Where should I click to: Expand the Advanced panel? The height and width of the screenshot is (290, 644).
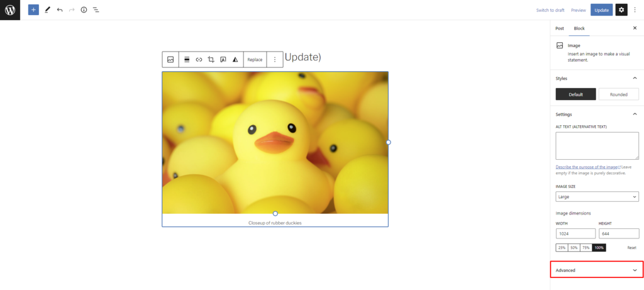[597, 270]
